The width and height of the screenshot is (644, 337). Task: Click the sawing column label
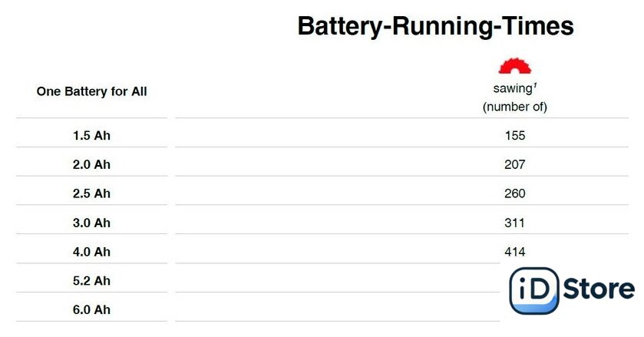click(x=512, y=88)
